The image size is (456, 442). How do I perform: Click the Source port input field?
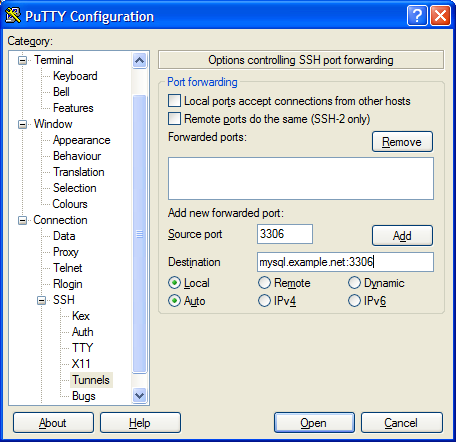tap(285, 234)
